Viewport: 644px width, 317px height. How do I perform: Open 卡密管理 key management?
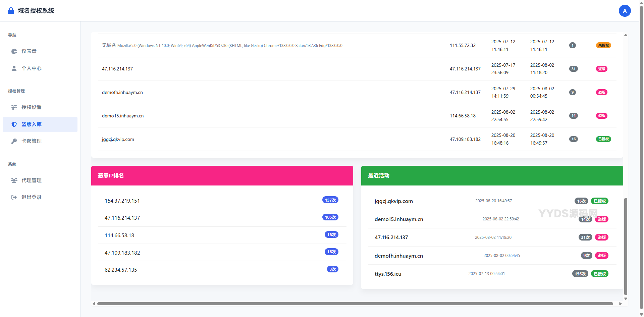pos(32,141)
